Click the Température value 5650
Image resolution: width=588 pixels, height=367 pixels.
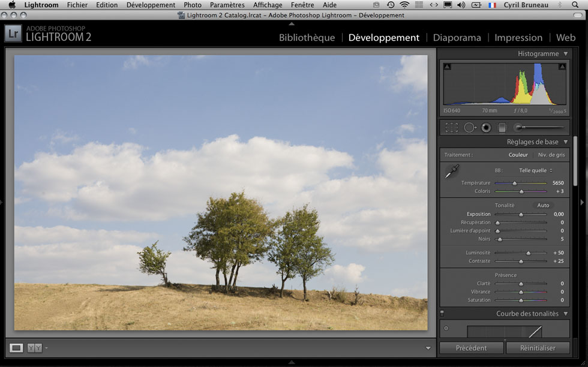tap(558, 183)
